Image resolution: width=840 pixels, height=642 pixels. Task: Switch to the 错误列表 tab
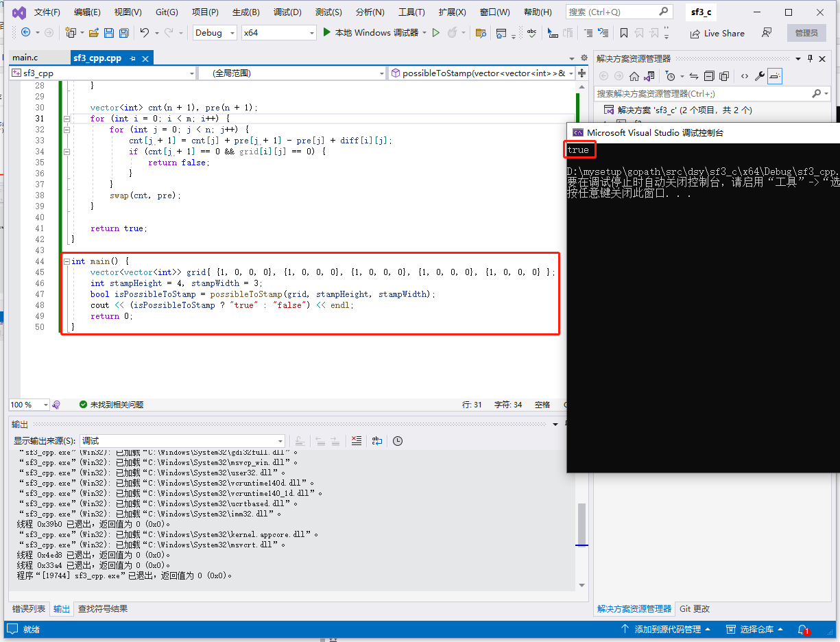pyautogui.click(x=29, y=608)
